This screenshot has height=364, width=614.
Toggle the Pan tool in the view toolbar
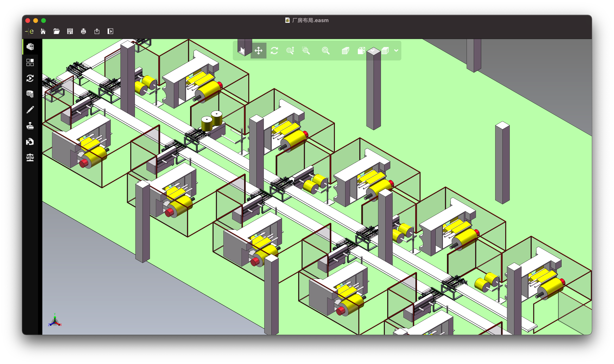coord(258,51)
